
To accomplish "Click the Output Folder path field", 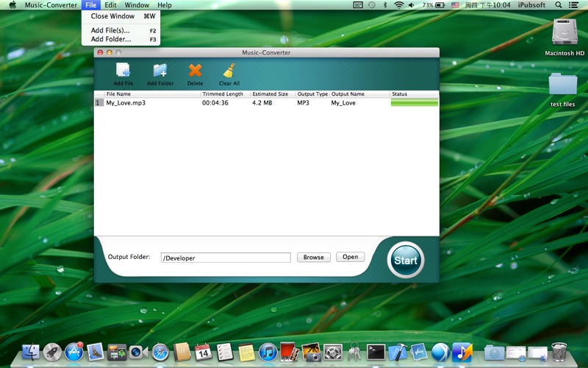I will click(x=226, y=258).
